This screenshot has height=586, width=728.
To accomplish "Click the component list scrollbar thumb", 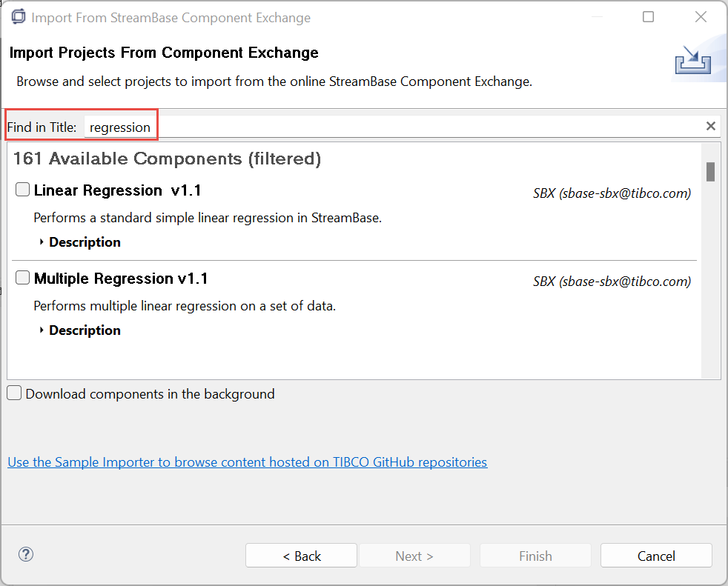I will [709, 172].
